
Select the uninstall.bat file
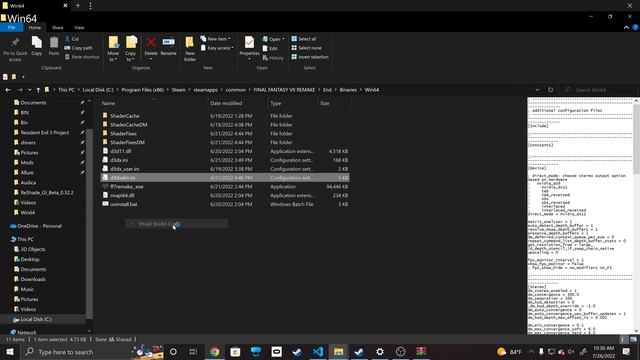(124, 204)
